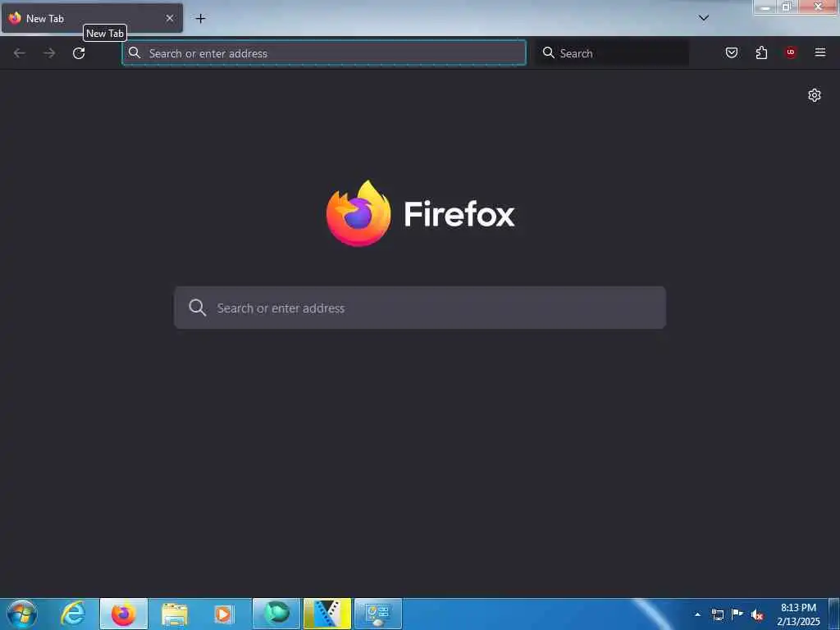Switch to Firefox taskbar button
Image resolution: width=840 pixels, height=630 pixels.
[124, 614]
